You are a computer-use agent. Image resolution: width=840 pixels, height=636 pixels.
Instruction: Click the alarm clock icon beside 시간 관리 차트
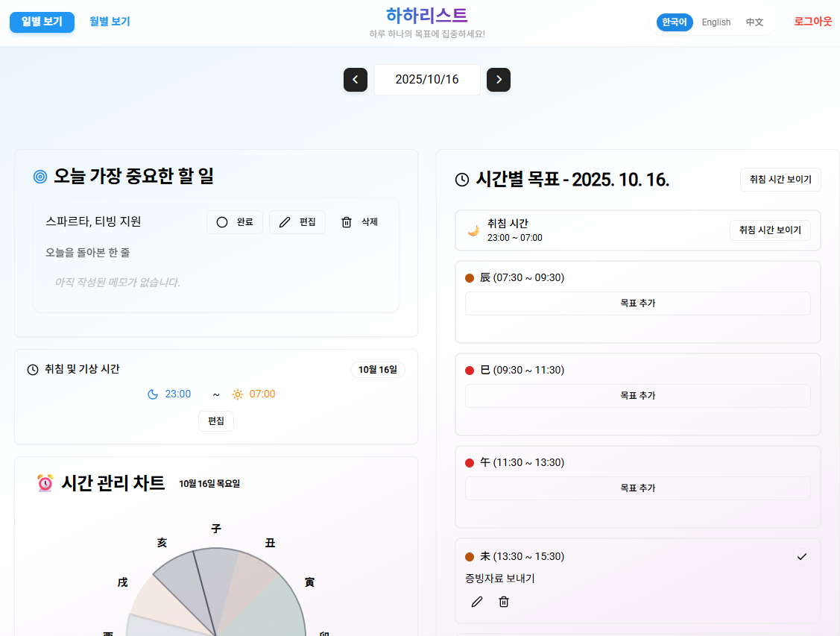tap(45, 482)
